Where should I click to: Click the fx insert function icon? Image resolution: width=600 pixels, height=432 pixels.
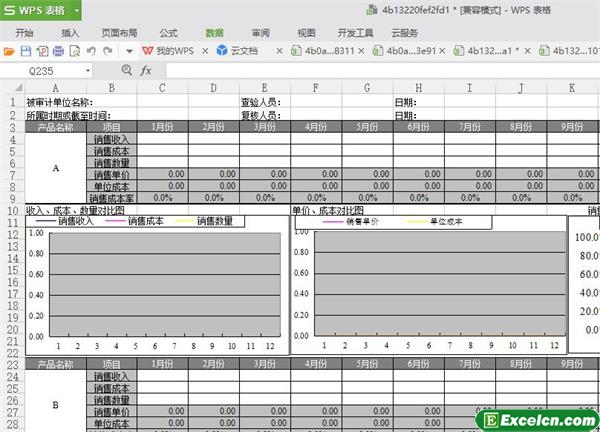point(146,71)
